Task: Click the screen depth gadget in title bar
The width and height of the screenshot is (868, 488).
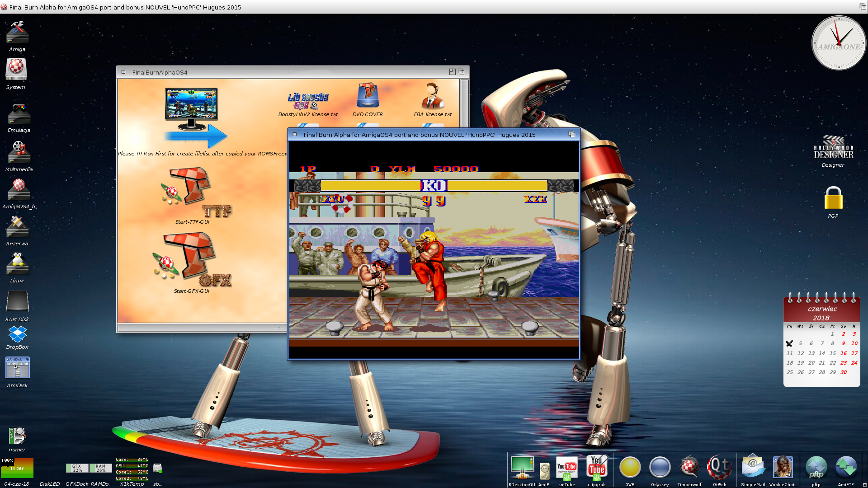Action: (863, 7)
